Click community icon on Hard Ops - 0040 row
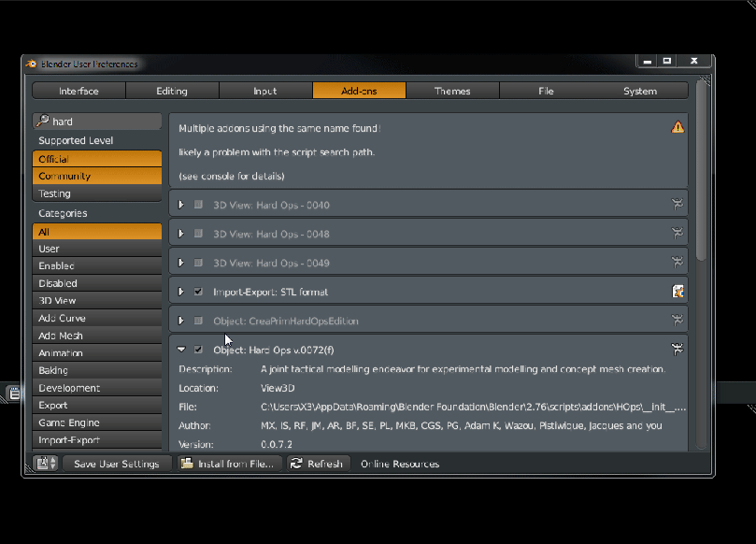This screenshot has width=756, height=544. 678,205
